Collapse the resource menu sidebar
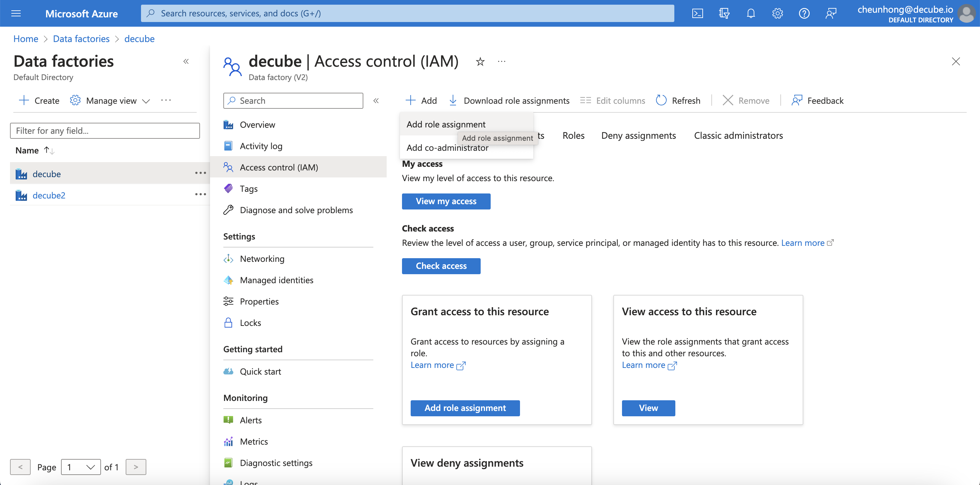The image size is (980, 485). pos(376,100)
